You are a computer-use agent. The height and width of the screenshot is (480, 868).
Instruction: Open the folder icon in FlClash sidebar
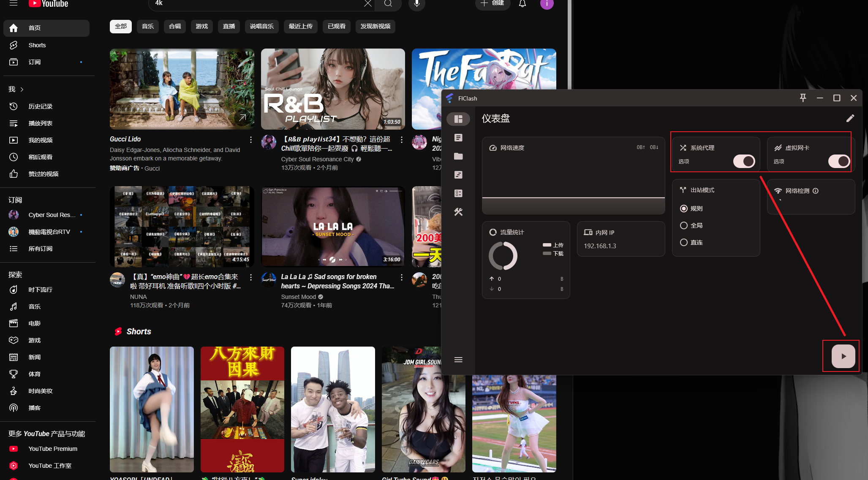coord(458,156)
